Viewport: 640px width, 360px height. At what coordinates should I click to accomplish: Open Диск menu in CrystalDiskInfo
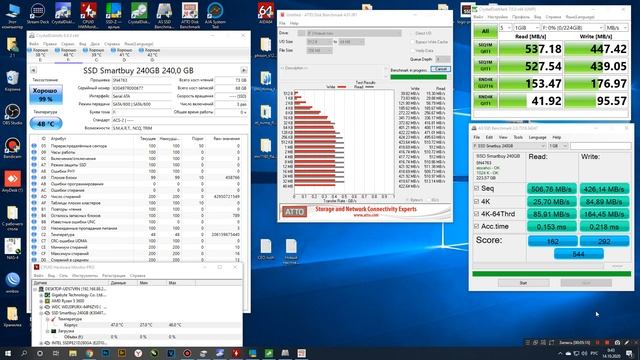[95, 44]
